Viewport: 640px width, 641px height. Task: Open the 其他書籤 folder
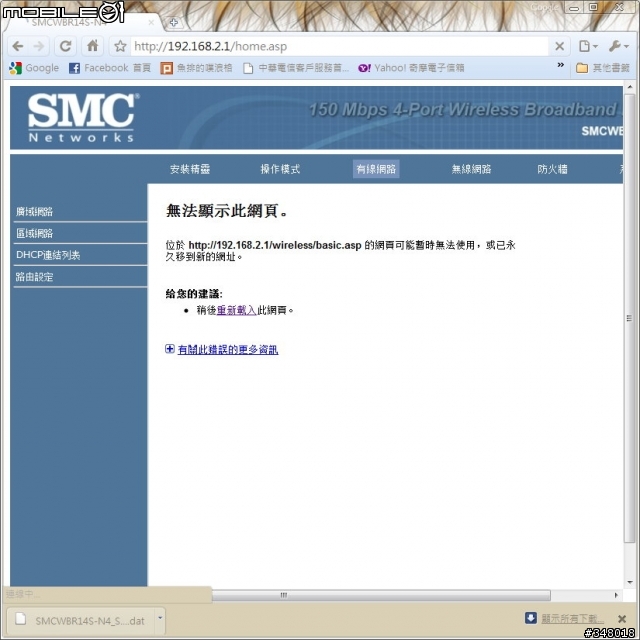(603, 68)
